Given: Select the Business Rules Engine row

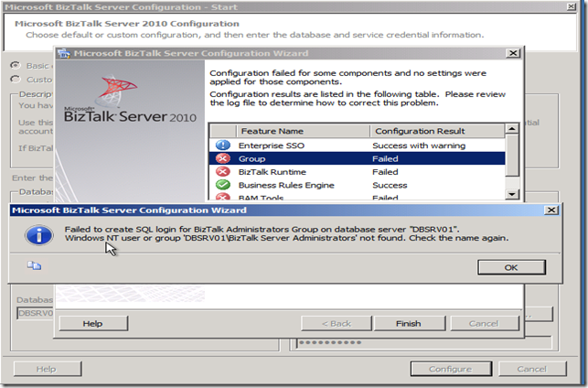Looking at the screenshot, I should (357, 185).
